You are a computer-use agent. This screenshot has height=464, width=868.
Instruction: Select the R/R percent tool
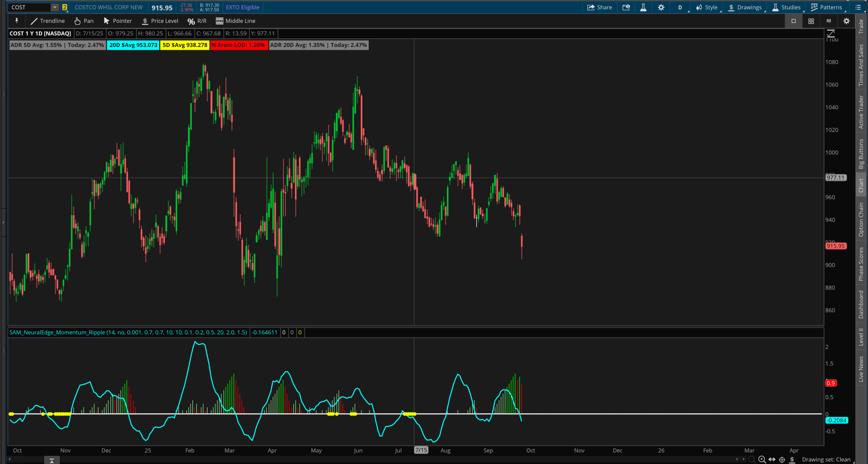click(197, 21)
